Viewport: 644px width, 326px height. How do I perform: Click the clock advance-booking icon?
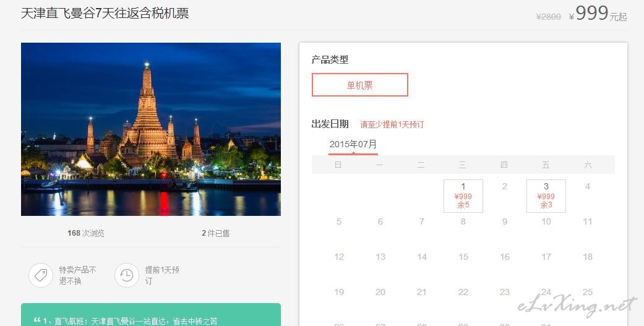(x=126, y=275)
